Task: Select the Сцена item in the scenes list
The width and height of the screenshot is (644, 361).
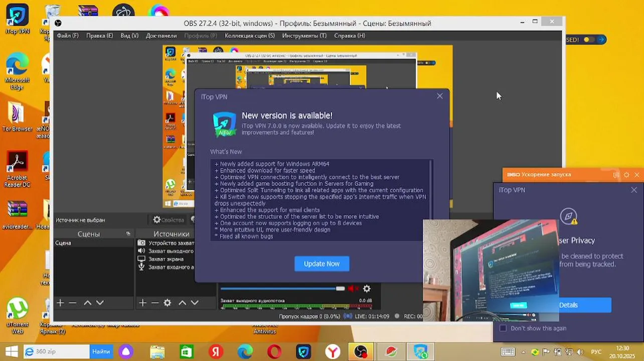Action: coord(93,243)
